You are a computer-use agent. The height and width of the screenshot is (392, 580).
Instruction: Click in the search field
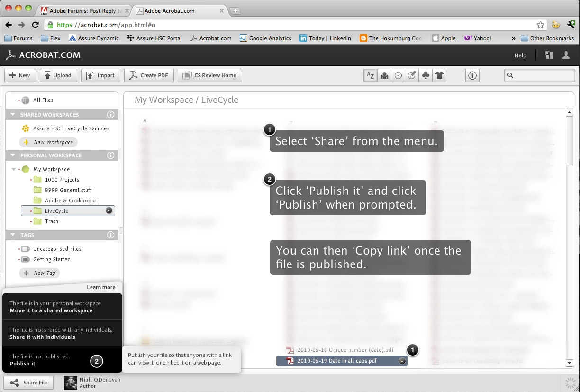(x=540, y=75)
